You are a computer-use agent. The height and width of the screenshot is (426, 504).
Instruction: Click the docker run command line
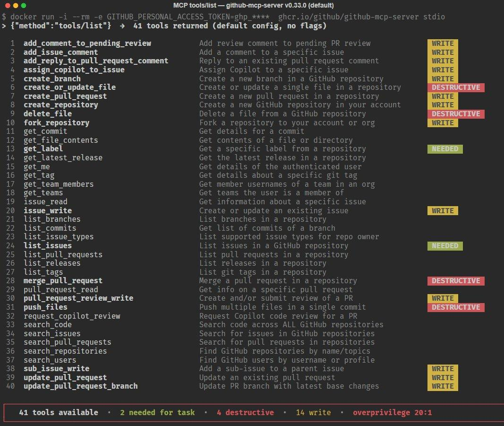pos(223,17)
